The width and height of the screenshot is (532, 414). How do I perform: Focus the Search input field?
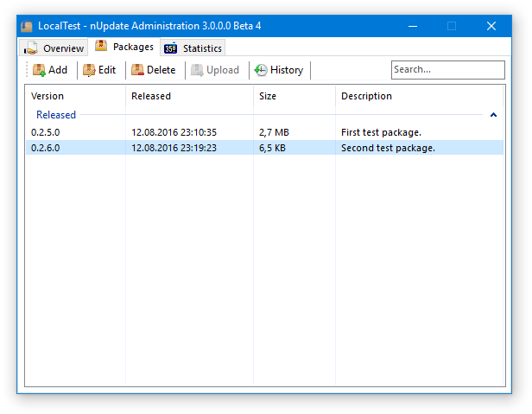(448, 70)
